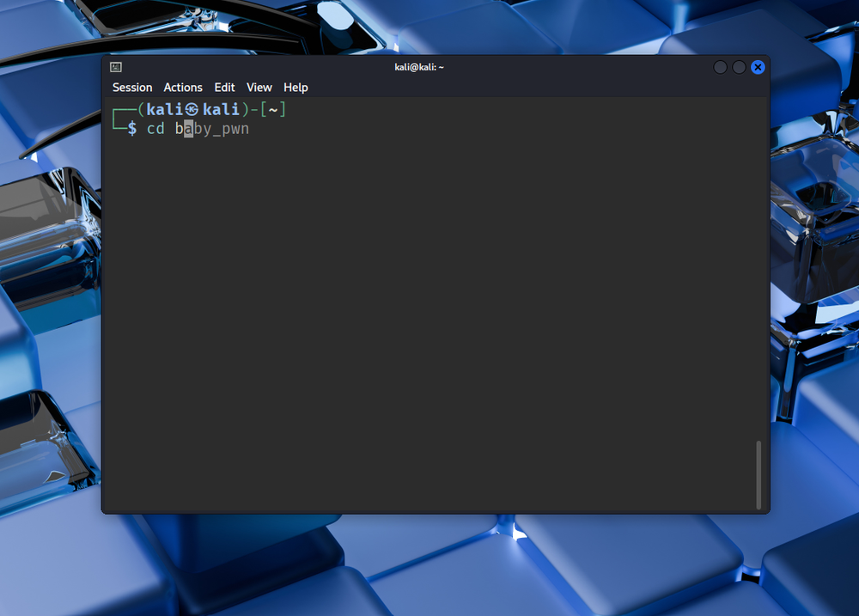Close the terminal with the blue X button
The height and width of the screenshot is (616, 859).
point(758,67)
